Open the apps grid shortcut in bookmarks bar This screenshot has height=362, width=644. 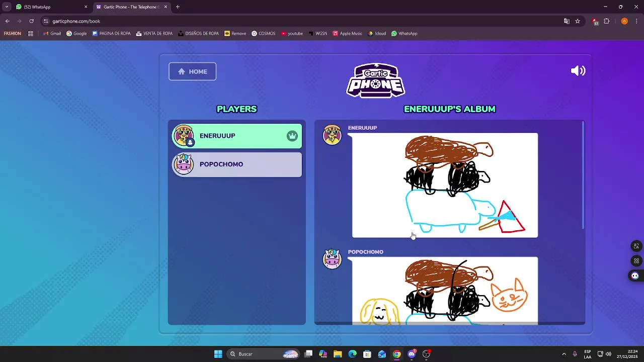pos(31,34)
